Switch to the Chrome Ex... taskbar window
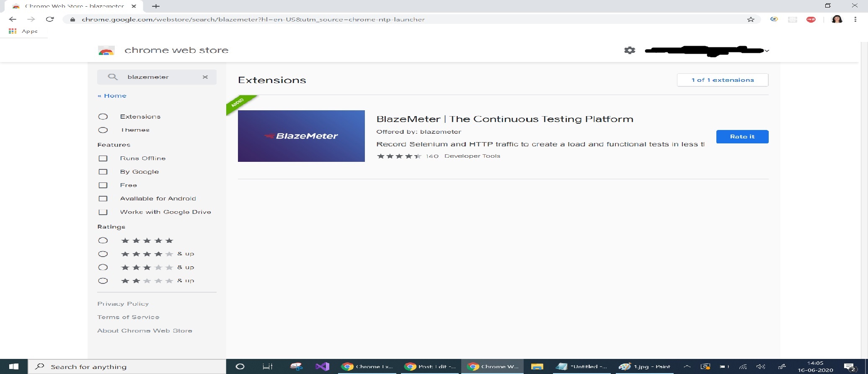This screenshot has width=868, height=374. coord(368,366)
